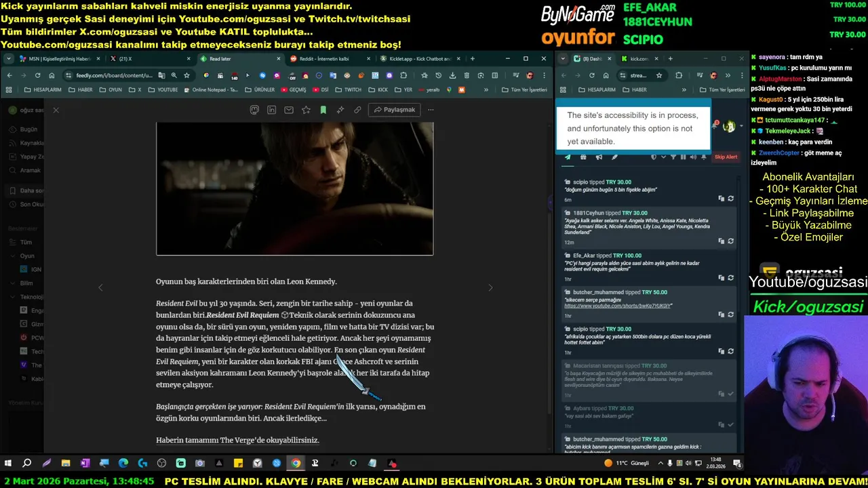Viewport: 868px width, 488px height.
Task: Open the megaphone icon tab in dashboard
Action: tap(599, 157)
